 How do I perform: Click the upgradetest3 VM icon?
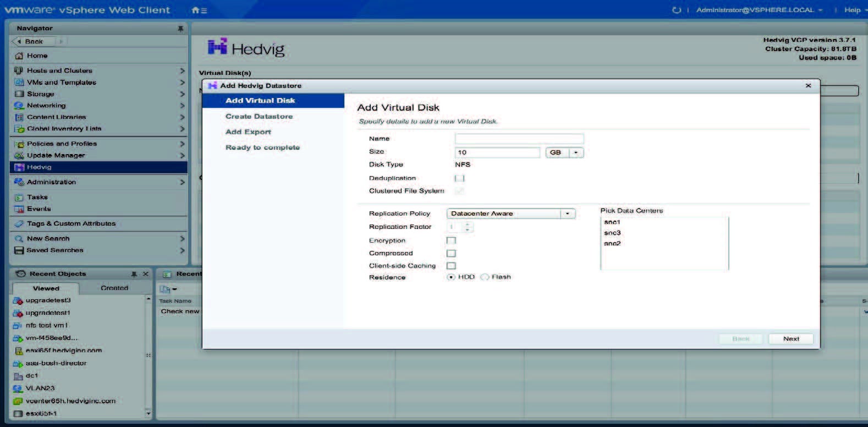pyautogui.click(x=18, y=300)
